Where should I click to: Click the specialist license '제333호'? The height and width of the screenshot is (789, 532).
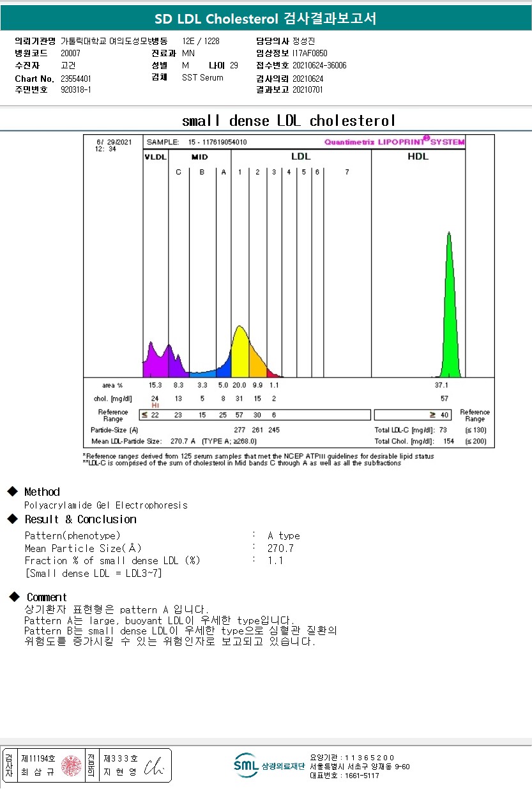(x=120, y=758)
